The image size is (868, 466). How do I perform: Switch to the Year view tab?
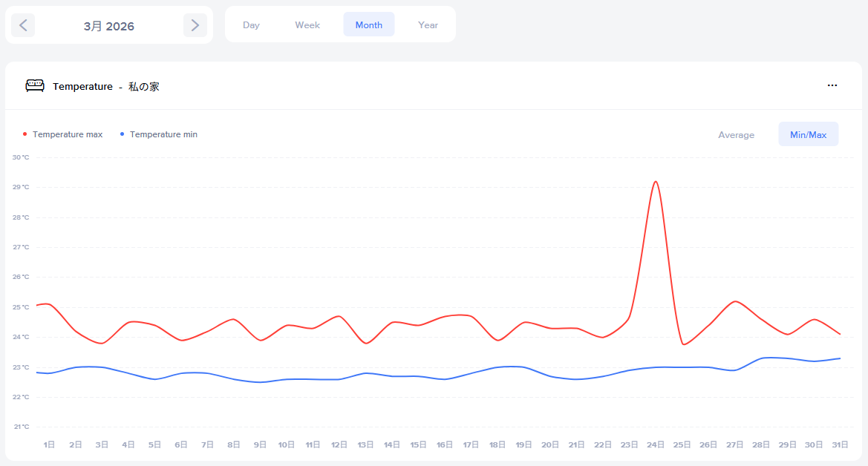[x=428, y=25]
